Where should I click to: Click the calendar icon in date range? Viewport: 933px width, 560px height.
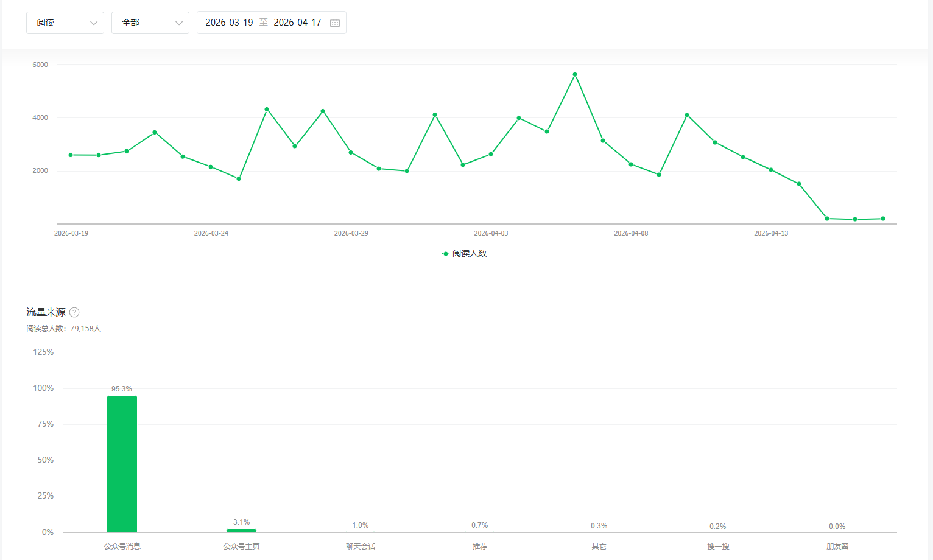click(x=335, y=23)
